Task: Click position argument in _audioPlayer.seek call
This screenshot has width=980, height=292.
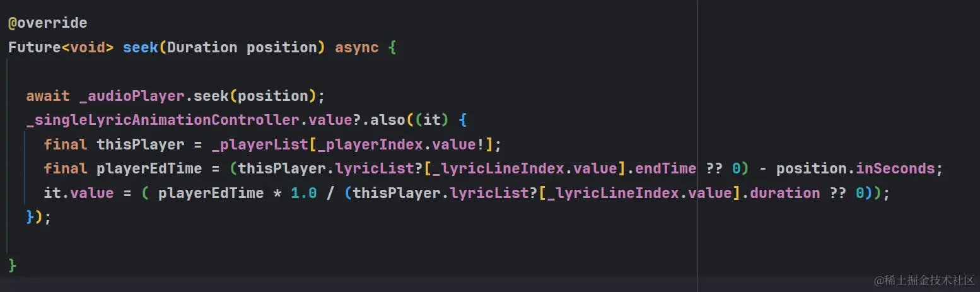Action: 273,96
